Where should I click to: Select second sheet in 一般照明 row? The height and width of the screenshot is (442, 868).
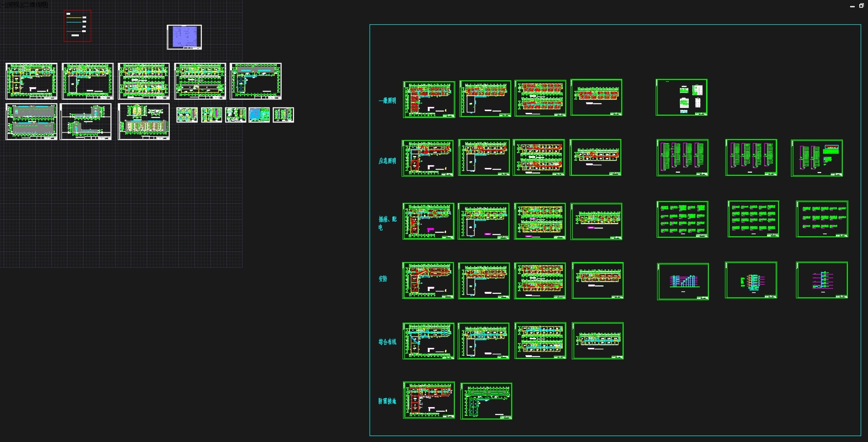pyautogui.click(x=486, y=99)
